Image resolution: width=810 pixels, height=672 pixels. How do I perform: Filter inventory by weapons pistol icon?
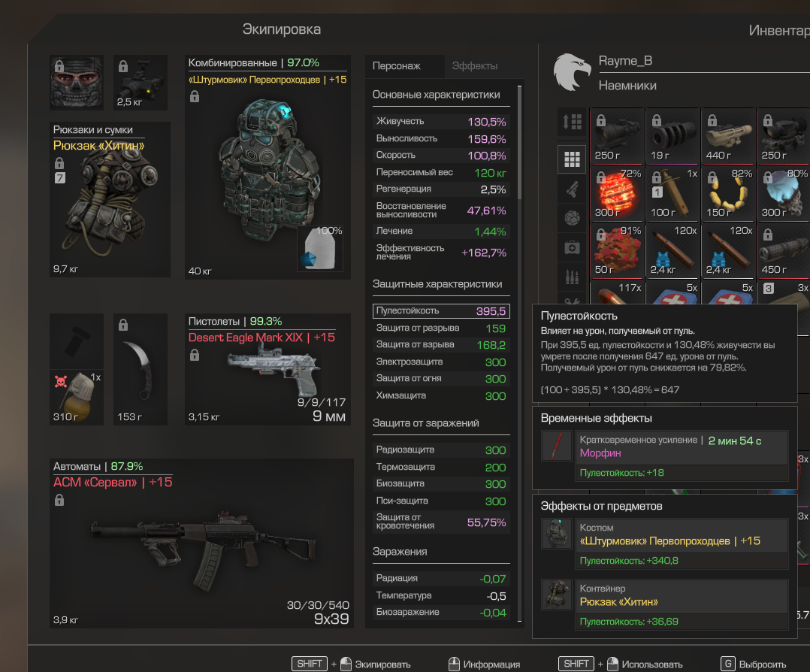pyautogui.click(x=573, y=189)
